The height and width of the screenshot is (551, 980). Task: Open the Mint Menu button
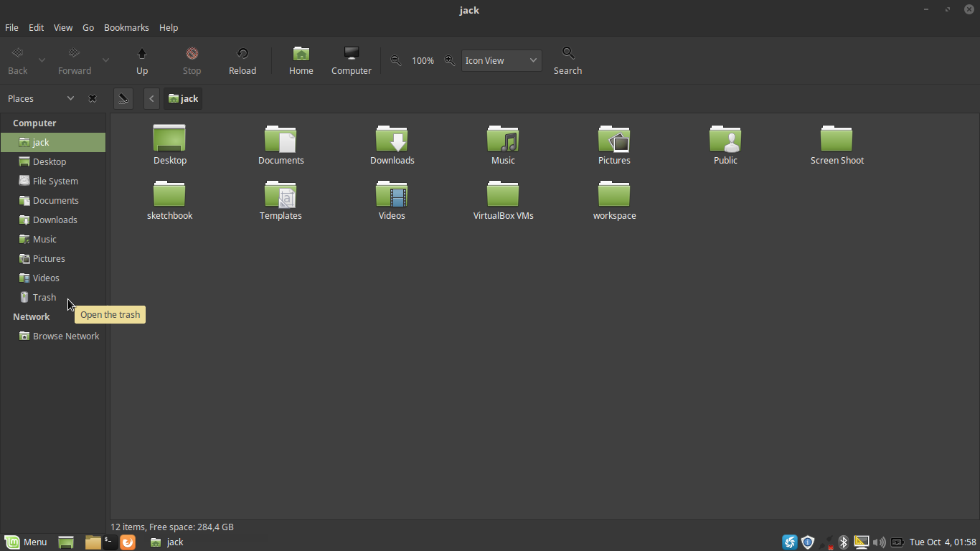(26, 542)
